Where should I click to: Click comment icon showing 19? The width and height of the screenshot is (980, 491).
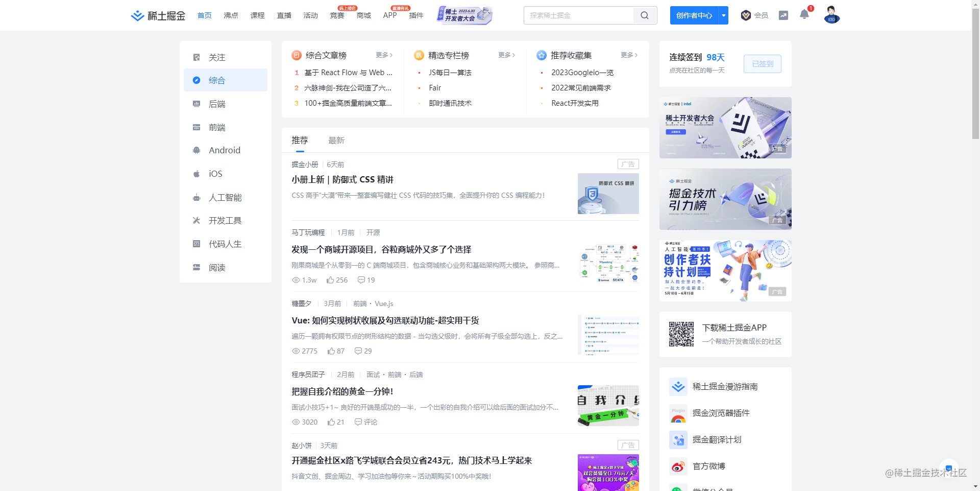(x=361, y=280)
